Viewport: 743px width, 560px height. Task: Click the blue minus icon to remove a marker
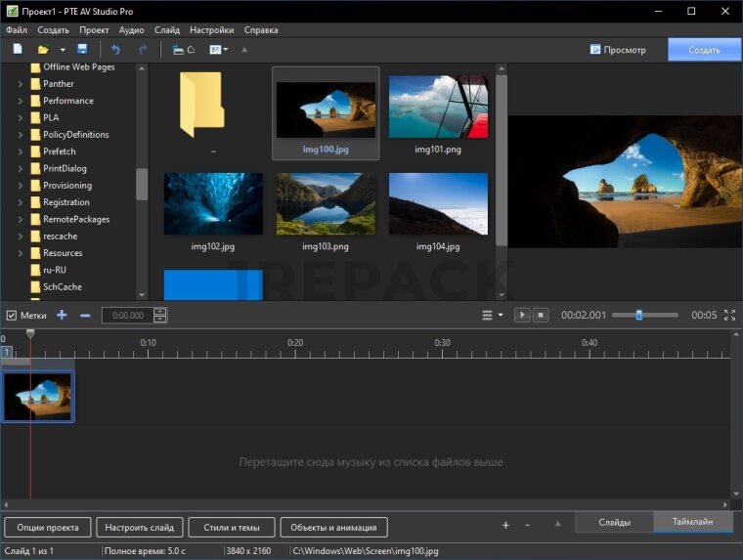tap(85, 315)
